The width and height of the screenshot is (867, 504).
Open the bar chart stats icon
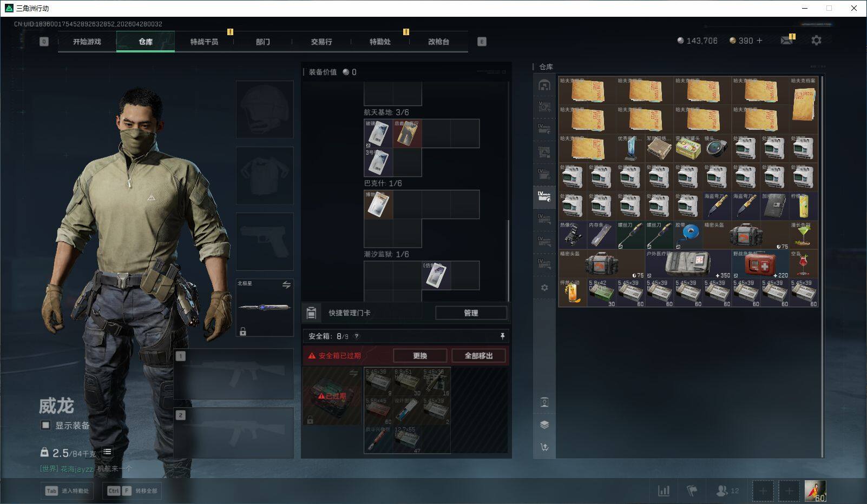tap(664, 490)
